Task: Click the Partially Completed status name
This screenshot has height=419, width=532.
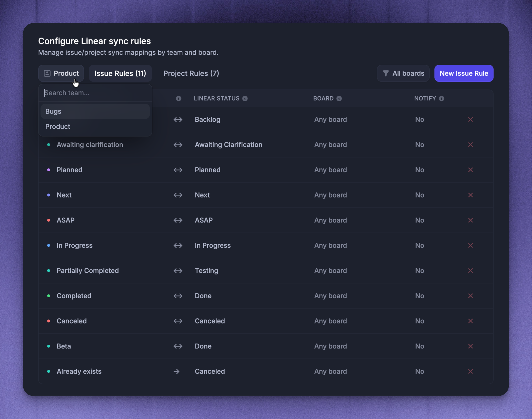Action: 88,271
